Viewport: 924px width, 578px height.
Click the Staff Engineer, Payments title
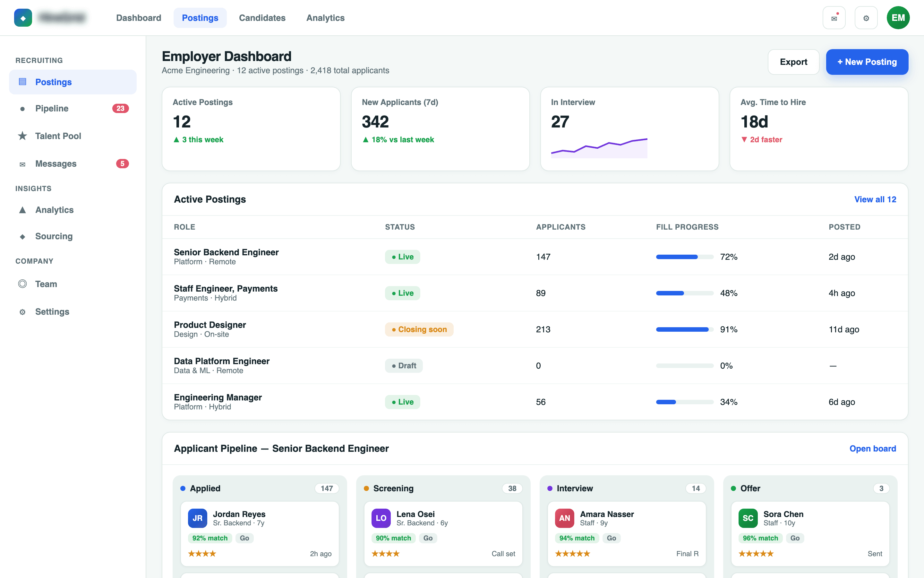click(226, 289)
